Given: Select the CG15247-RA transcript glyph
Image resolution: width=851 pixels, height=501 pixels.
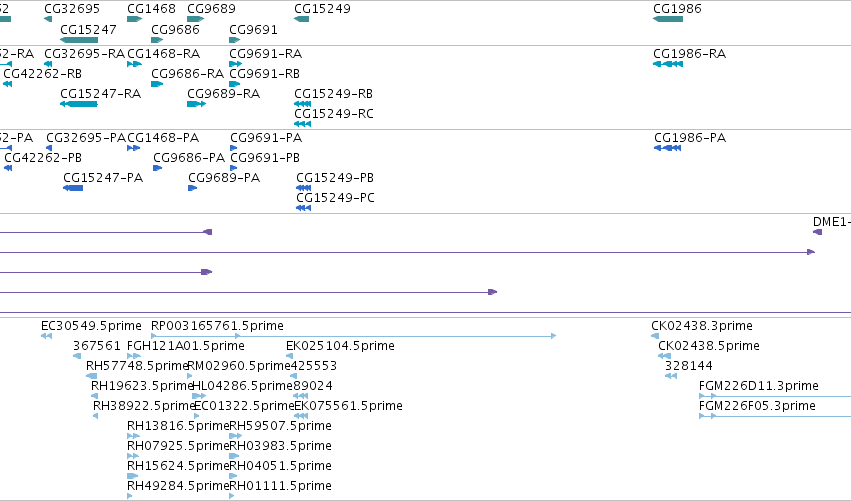Looking at the screenshot, I should [79, 104].
